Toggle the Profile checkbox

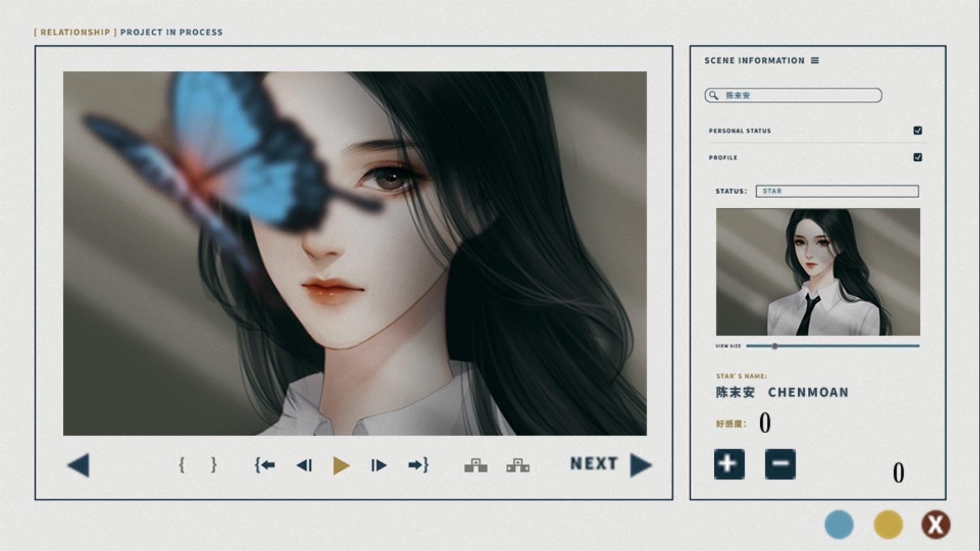tap(918, 157)
